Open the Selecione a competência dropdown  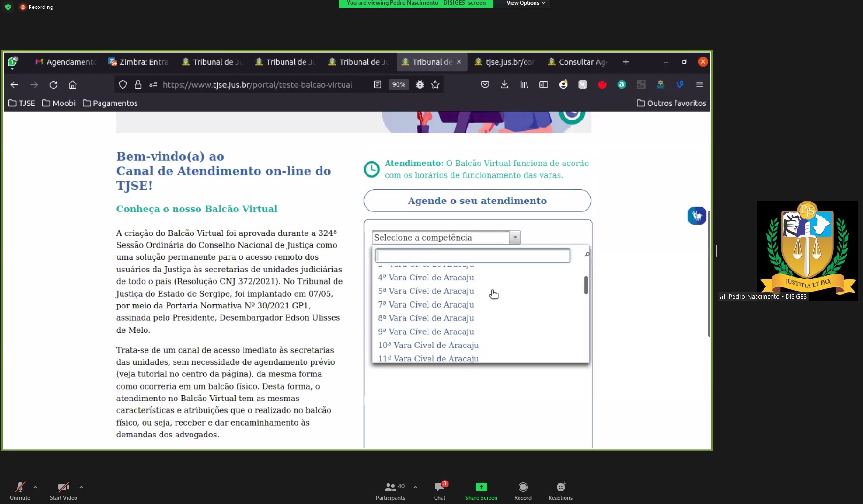click(x=446, y=237)
